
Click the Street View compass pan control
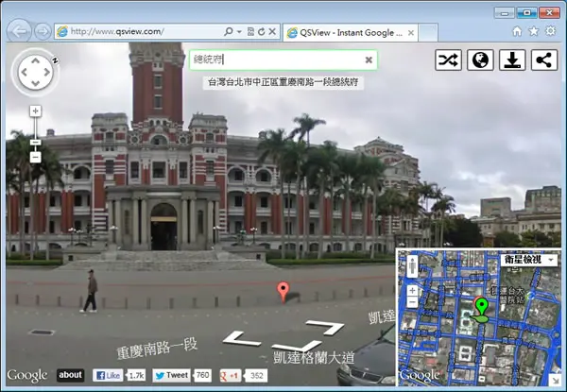[x=36, y=72]
